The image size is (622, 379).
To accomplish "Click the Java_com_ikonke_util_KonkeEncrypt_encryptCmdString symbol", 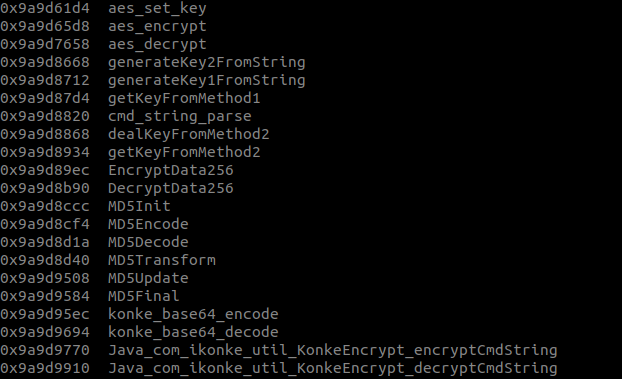I will click(x=333, y=350).
